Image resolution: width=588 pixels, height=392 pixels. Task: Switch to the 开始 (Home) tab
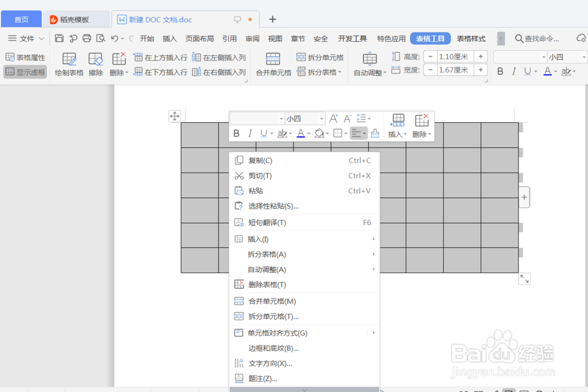coord(147,39)
